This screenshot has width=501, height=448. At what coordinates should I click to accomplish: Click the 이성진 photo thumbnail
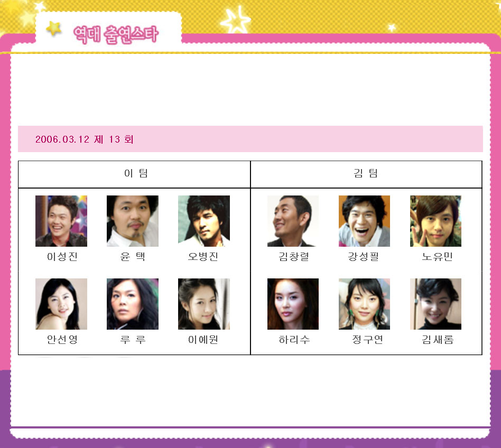61,221
